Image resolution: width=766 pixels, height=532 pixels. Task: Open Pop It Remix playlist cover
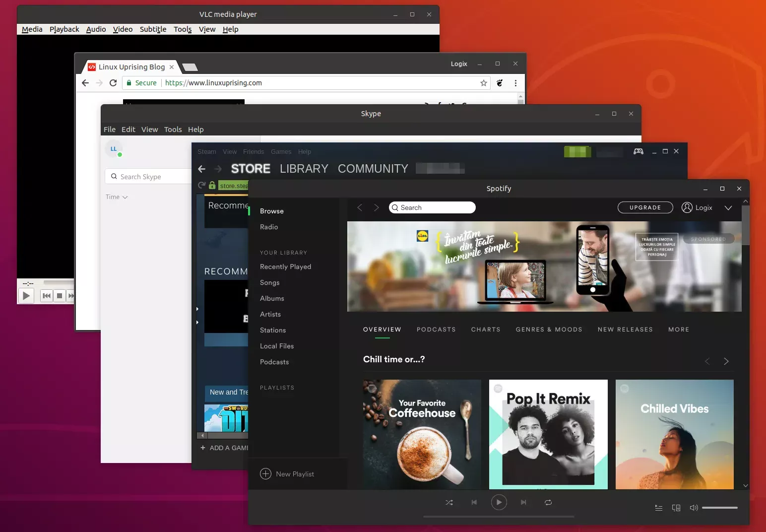pos(548,434)
